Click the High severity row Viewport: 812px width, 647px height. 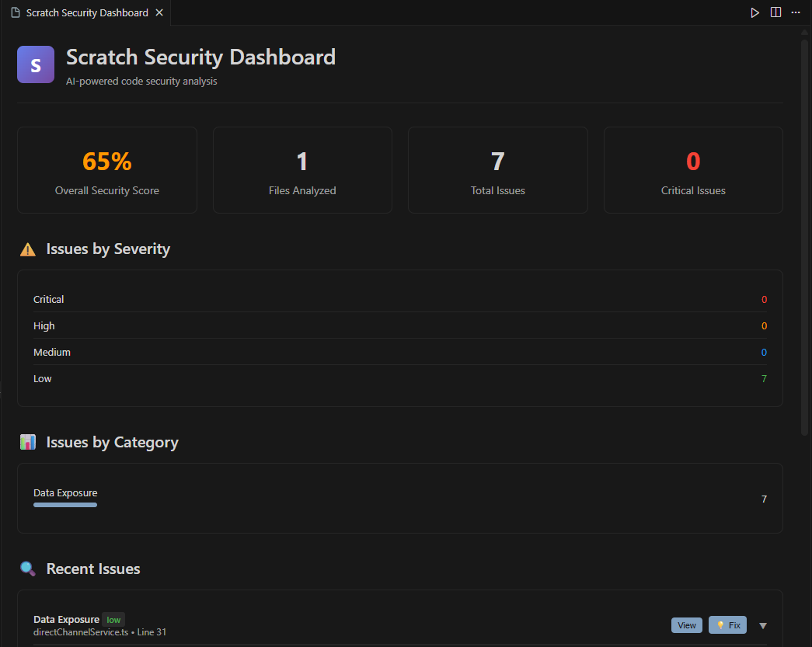400,325
